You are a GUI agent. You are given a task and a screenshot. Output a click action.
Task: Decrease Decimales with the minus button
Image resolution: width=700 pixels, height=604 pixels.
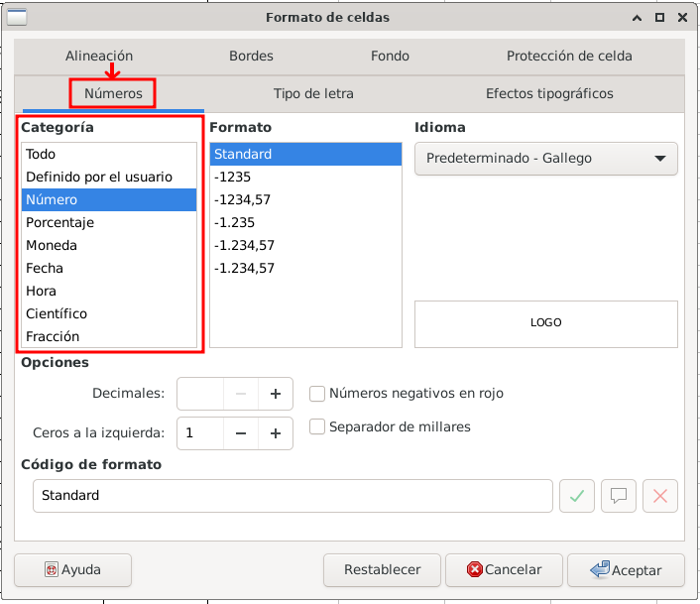click(241, 394)
